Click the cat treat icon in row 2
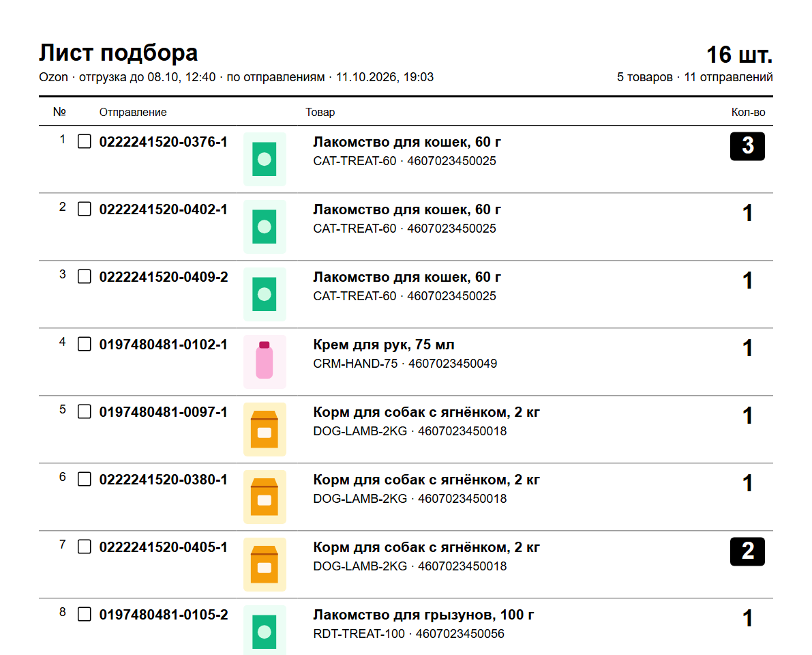812x655 pixels. click(x=265, y=227)
